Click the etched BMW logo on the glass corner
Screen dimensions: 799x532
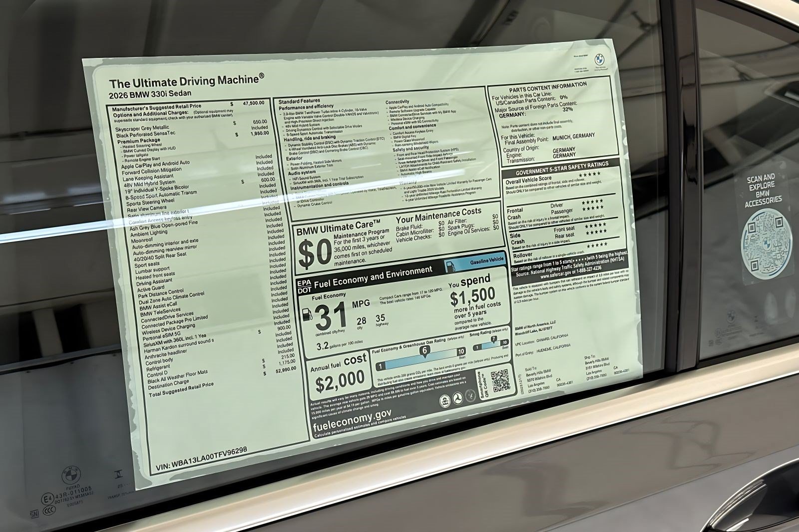(x=71, y=476)
